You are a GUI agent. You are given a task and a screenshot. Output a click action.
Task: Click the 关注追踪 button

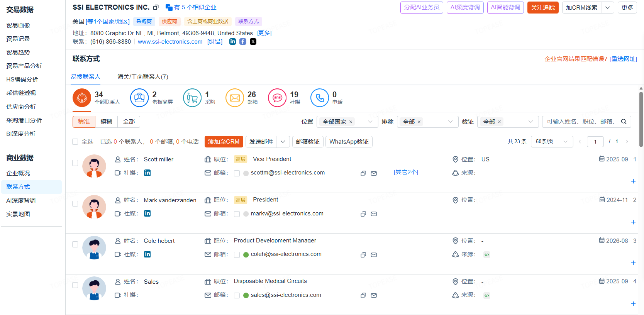tap(543, 8)
